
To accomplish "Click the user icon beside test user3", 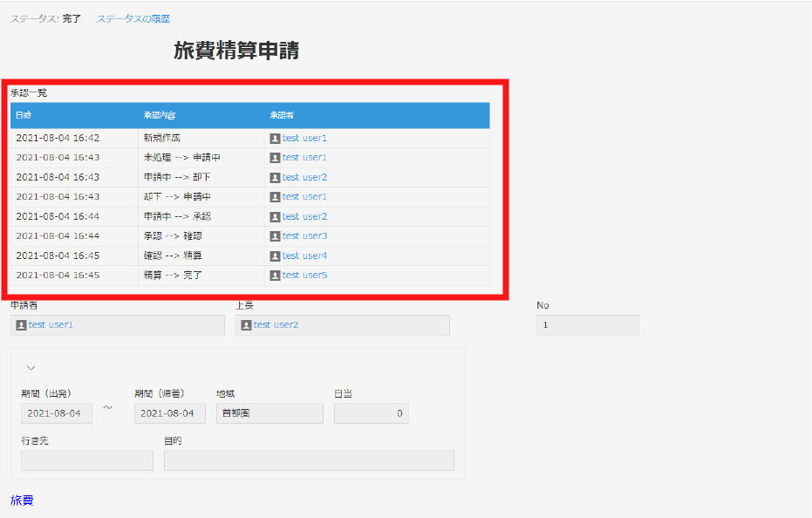I will pyautogui.click(x=275, y=236).
